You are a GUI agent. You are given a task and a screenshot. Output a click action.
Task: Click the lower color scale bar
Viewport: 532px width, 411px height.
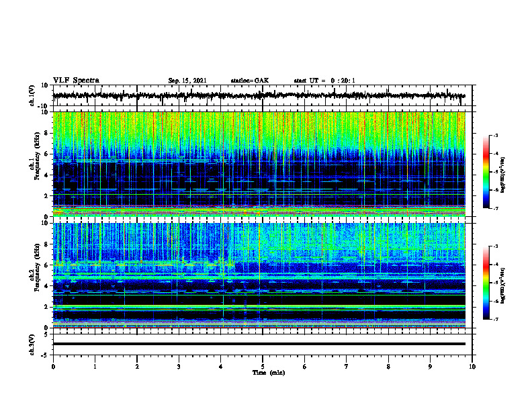(486, 283)
